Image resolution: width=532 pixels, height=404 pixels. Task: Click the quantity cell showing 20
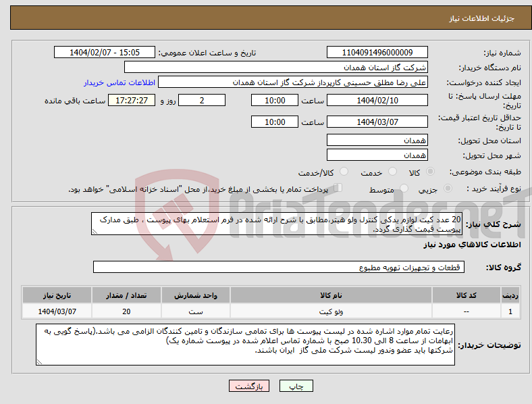click(126, 311)
